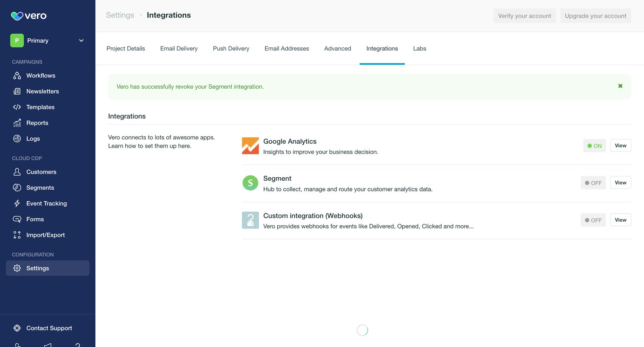Click 'Hub to collect, manage and route' description
The width and height of the screenshot is (644, 347).
coord(348,189)
